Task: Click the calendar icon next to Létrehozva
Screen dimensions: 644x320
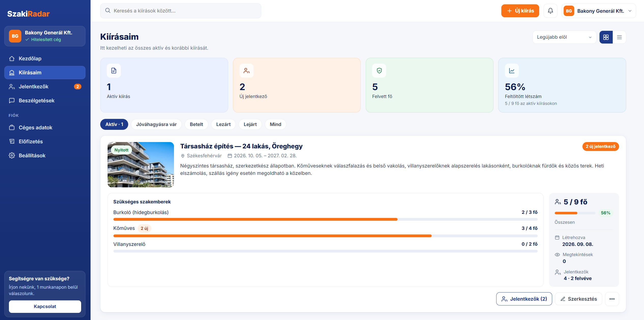Action: (557, 238)
